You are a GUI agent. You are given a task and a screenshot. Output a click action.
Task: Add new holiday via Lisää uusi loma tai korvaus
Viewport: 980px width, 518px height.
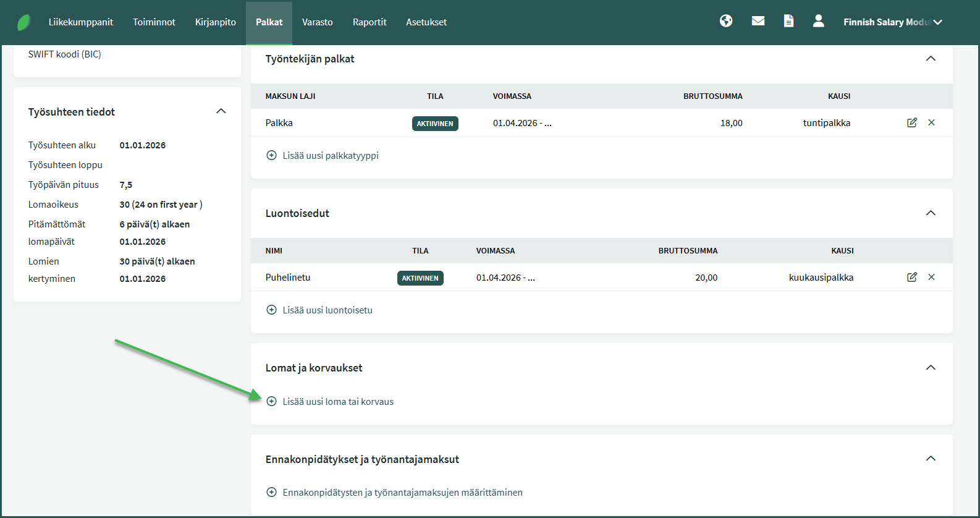coord(337,402)
